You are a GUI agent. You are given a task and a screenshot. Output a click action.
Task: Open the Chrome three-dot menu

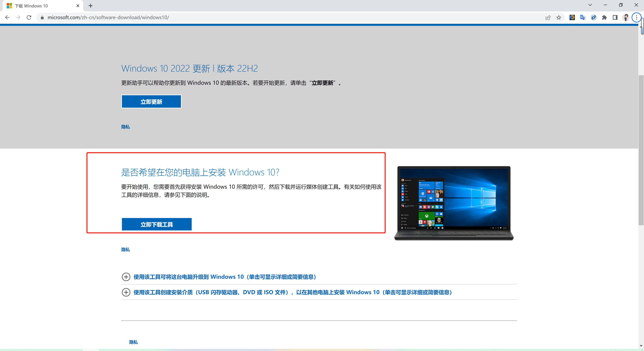click(x=636, y=17)
